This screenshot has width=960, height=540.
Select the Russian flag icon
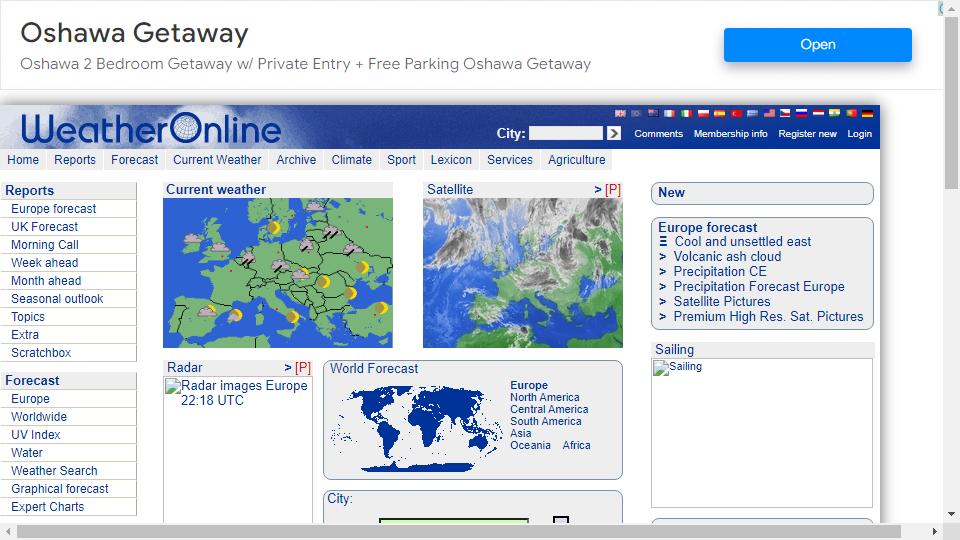(801, 113)
